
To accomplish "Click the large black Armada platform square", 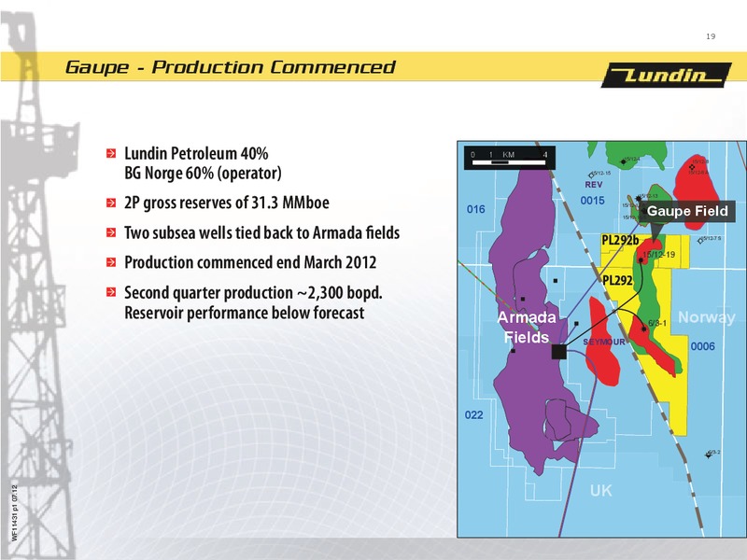I will (x=558, y=352).
